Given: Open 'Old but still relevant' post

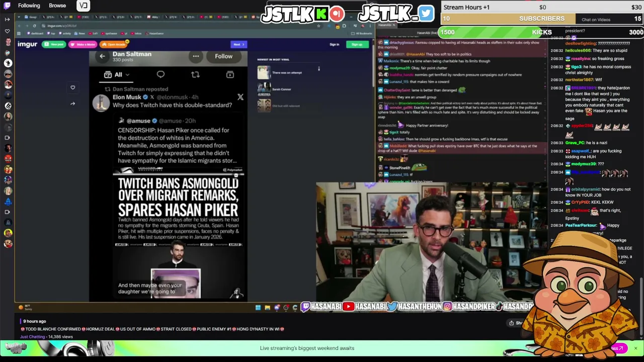Looking at the screenshot, I should tap(286, 106).
